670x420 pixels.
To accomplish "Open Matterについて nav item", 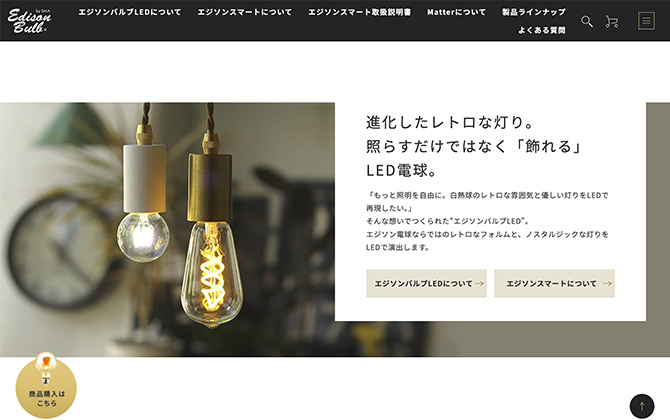I will [x=456, y=12].
